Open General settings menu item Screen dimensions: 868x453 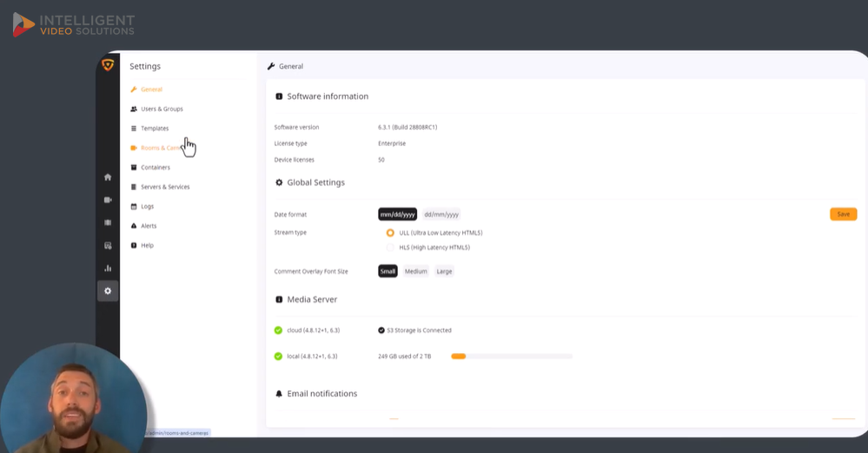pyautogui.click(x=152, y=90)
